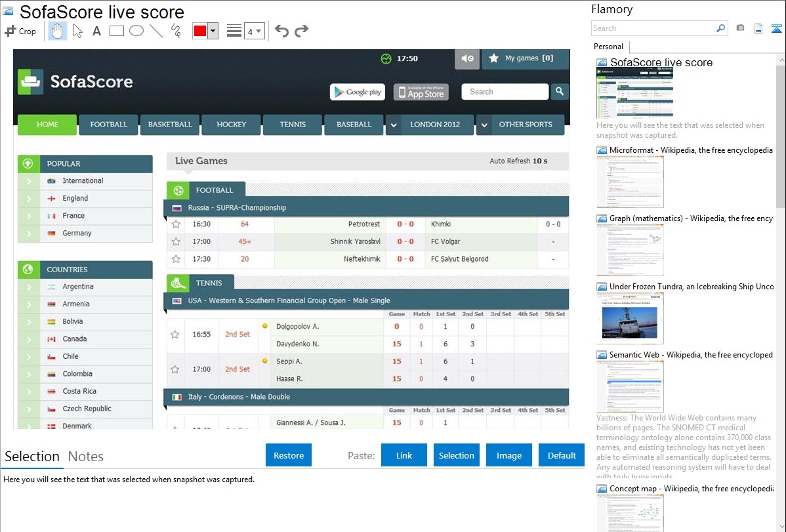The width and height of the screenshot is (786, 532).
Task: Click the red color swatch
Action: [x=200, y=31]
